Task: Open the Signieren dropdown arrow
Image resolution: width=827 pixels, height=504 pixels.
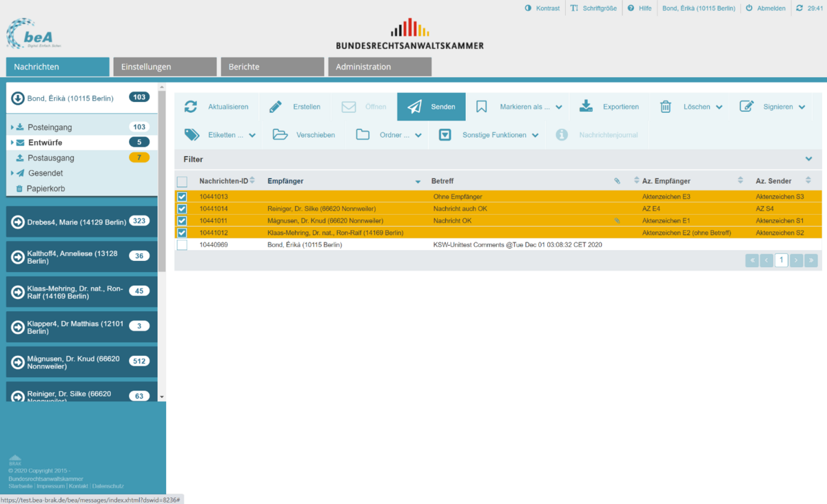Action: click(x=802, y=107)
